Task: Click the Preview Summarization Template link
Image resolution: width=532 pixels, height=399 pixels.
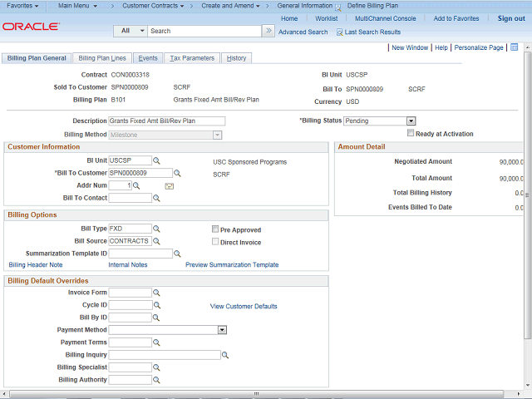Action: [x=232, y=265]
